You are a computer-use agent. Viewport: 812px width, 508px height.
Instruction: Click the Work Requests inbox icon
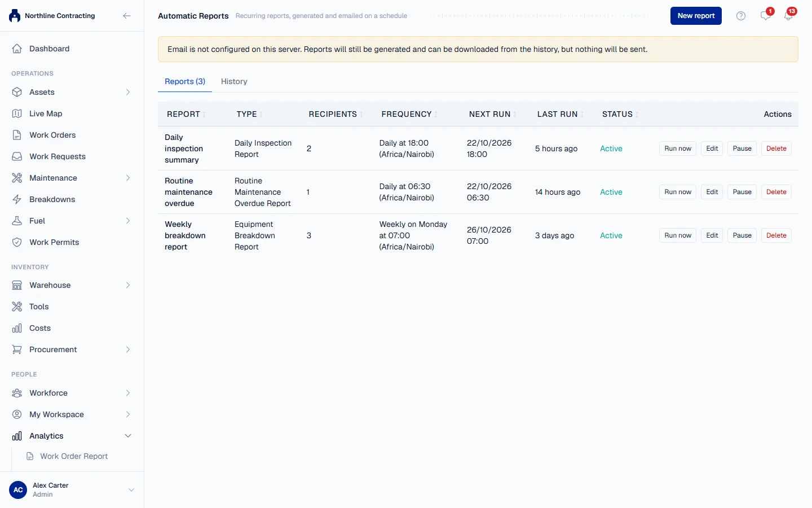[17, 156]
